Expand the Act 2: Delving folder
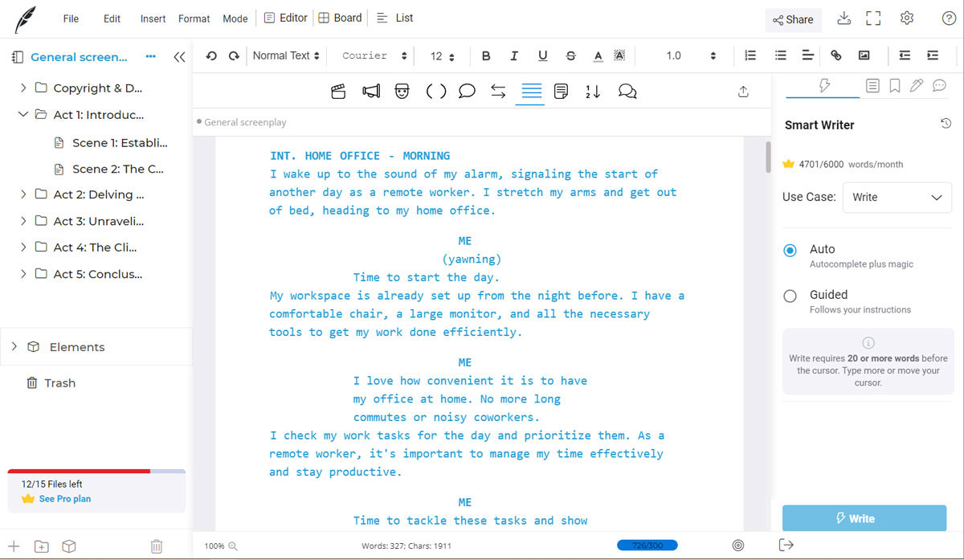Screen dimensions: 964x560 tap(23, 194)
